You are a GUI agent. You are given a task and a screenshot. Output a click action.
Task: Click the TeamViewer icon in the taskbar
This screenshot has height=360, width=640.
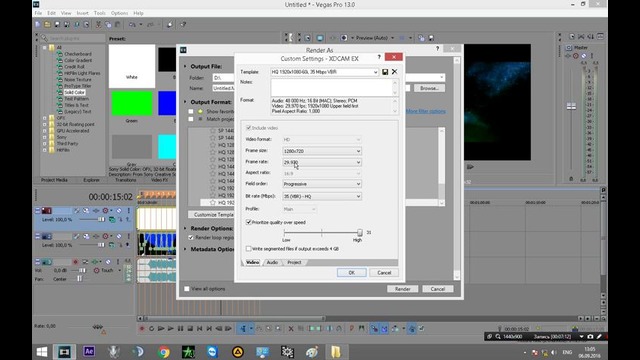click(x=213, y=351)
